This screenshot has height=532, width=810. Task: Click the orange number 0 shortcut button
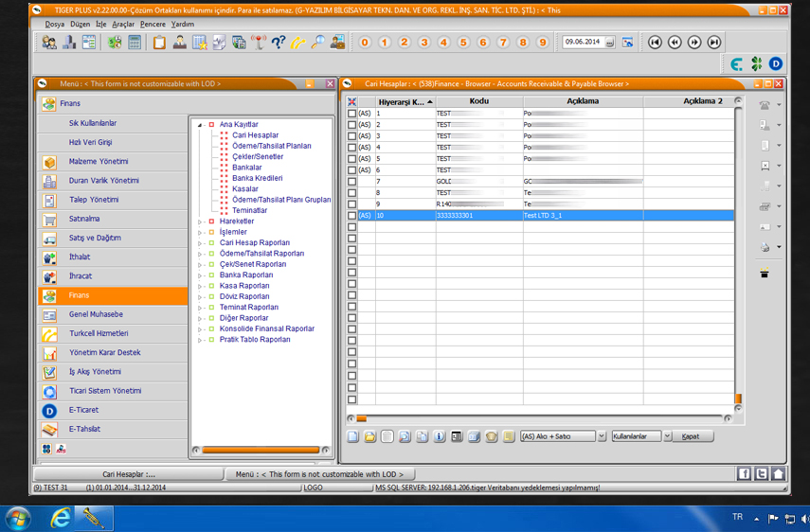pyautogui.click(x=365, y=43)
